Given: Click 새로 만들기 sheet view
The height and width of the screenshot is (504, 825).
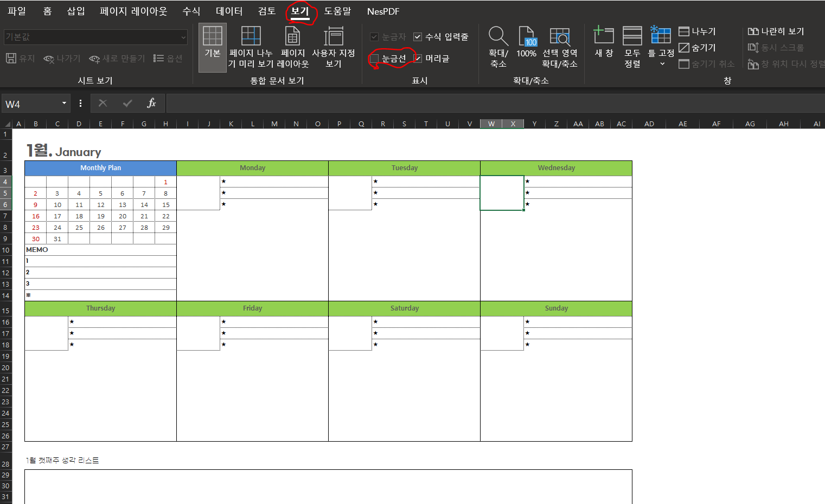Looking at the screenshot, I should point(117,59).
